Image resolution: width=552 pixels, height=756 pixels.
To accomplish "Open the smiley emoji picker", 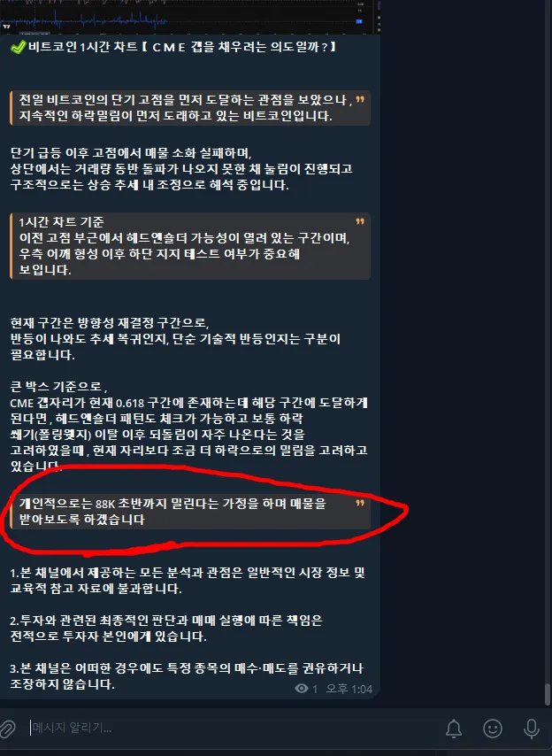I will pyautogui.click(x=492, y=728).
